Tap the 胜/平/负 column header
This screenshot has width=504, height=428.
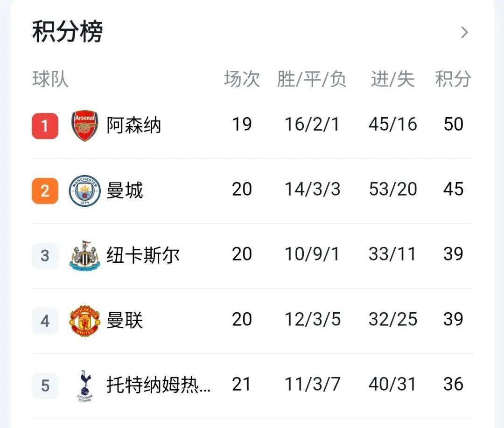tap(312, 79)
